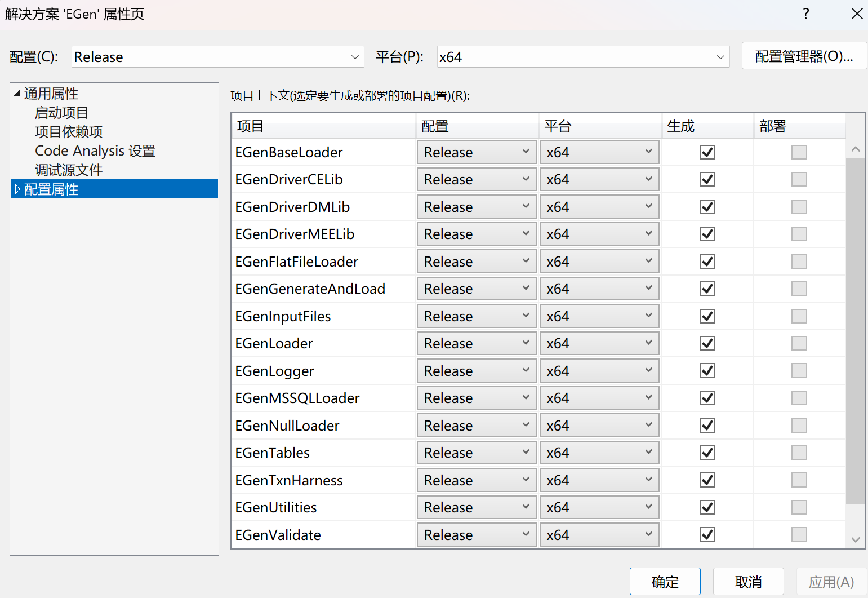Click the 取消 button
The image size is (868, 598).
(x=748, y=581)
